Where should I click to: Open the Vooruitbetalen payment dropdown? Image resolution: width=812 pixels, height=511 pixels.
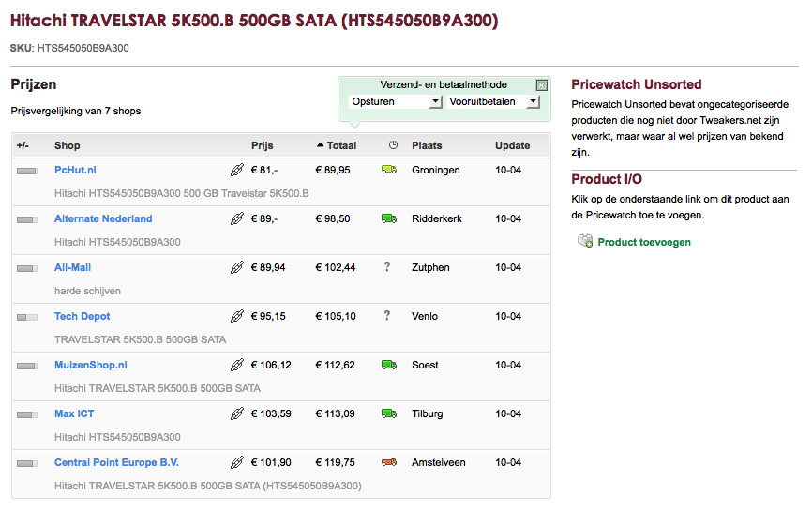coord(493,101)
